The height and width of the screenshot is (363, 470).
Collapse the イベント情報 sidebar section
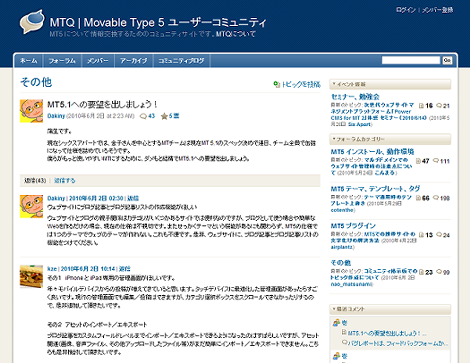pos(390,84)
